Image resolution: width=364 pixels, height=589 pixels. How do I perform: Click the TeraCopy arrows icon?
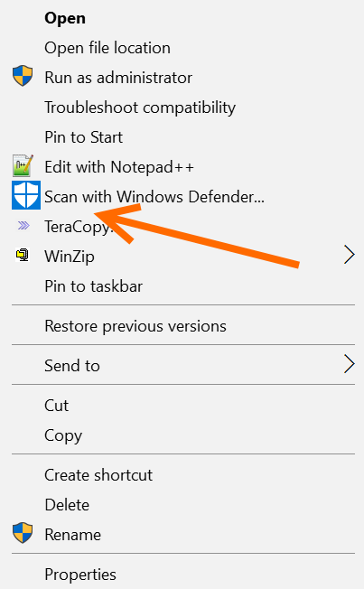coord(23,225)
